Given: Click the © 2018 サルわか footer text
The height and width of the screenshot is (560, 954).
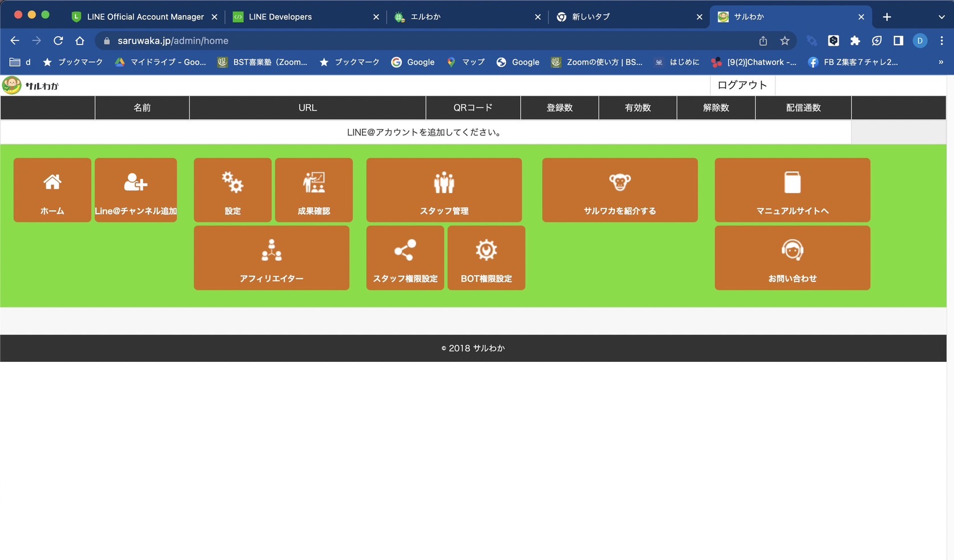Looking at the screenshot, I should coord(473,348).
